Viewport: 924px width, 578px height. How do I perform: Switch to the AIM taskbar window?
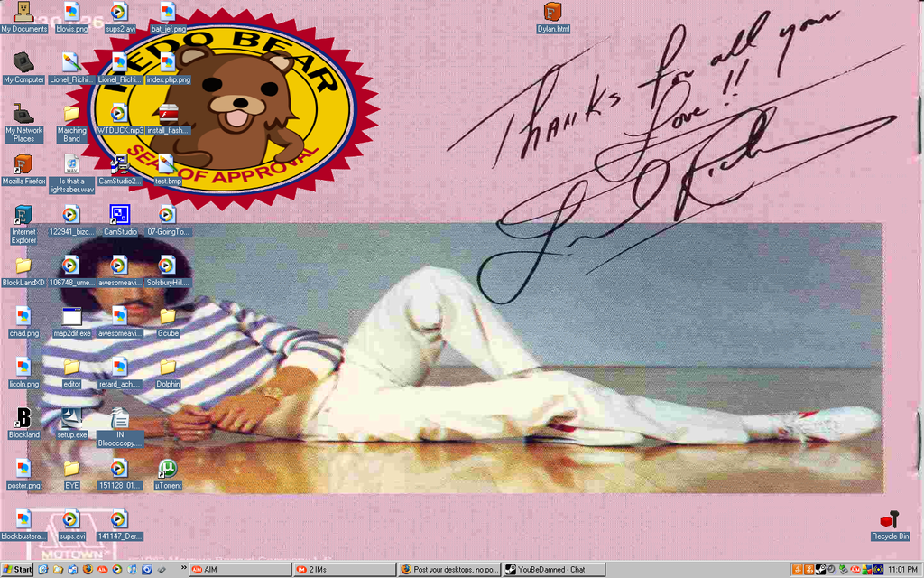[238, 570]
